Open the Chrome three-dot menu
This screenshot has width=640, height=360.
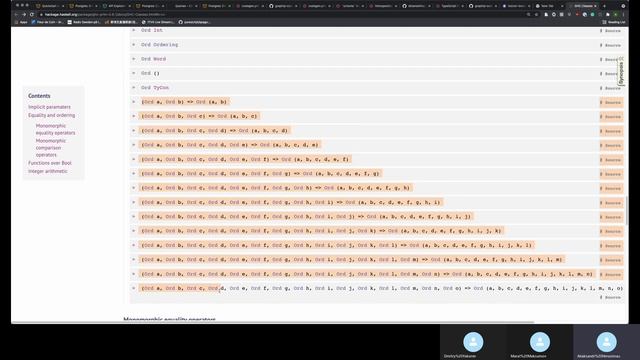tap(623, 14)
